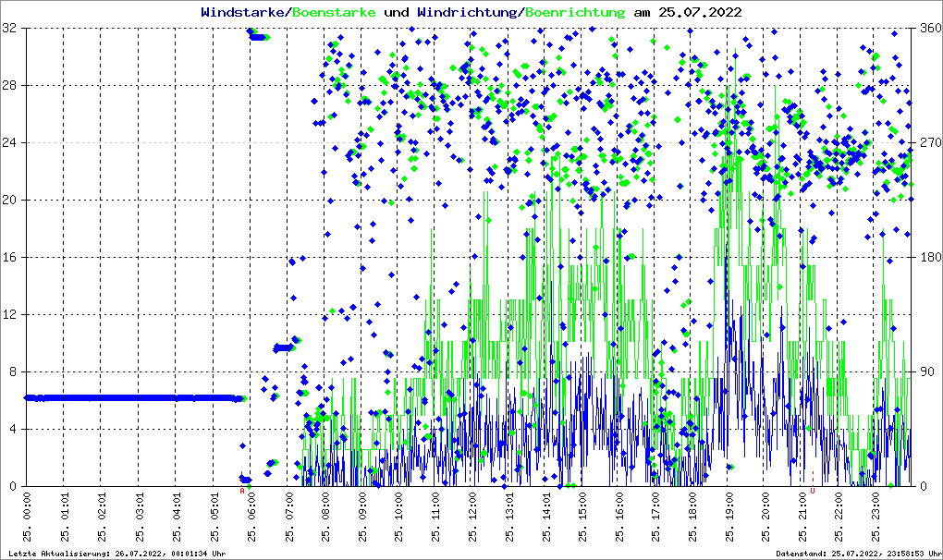The width and height of the screenshot is (943, 560).
Task: Click the 180 degree right axis label
Action: tap(927, 257)
